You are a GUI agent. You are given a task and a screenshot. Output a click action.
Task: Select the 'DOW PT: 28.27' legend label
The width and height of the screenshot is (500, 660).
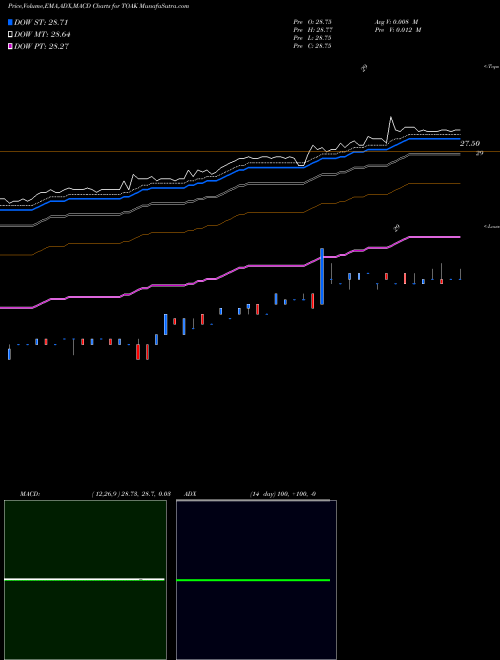[x=41, y=46]
